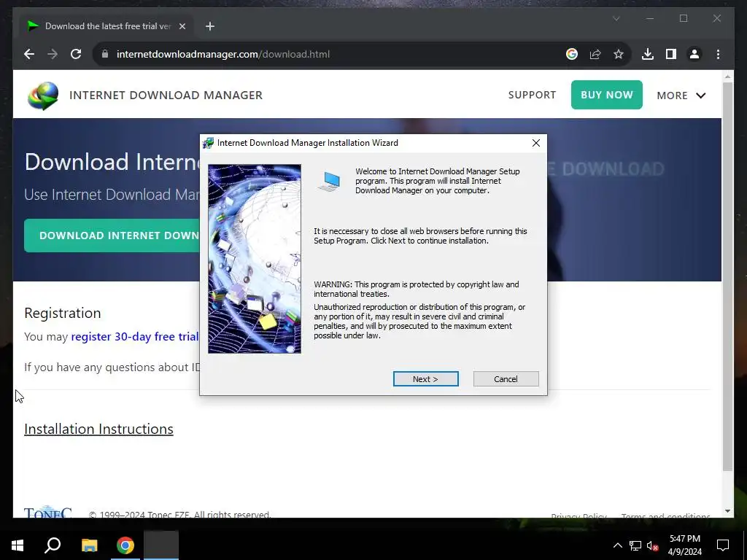The height and width of the screenshot is (560, 747).
Task: Reload the Chrome page
Action: [76, 54]
